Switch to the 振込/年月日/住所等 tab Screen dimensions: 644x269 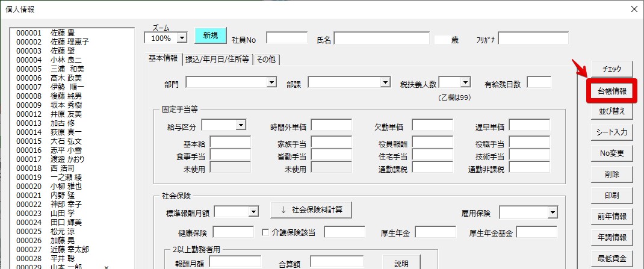(x=217, y=59)
